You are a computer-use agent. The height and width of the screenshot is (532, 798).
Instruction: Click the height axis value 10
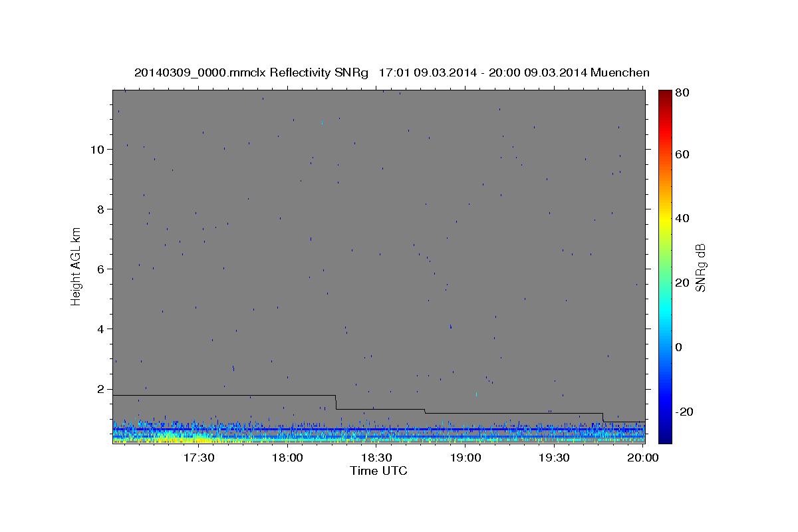tap(98, 150)
